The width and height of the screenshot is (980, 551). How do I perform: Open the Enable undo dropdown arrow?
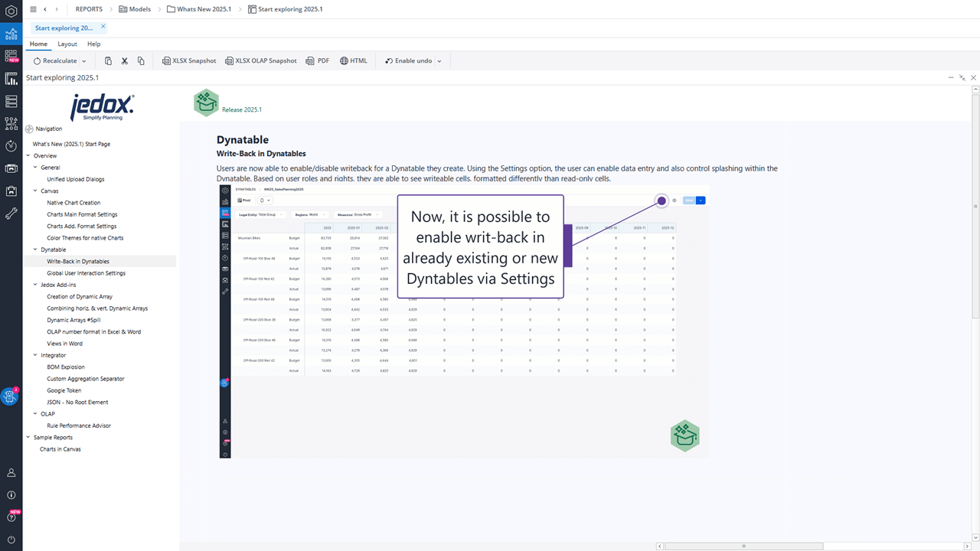439,61
